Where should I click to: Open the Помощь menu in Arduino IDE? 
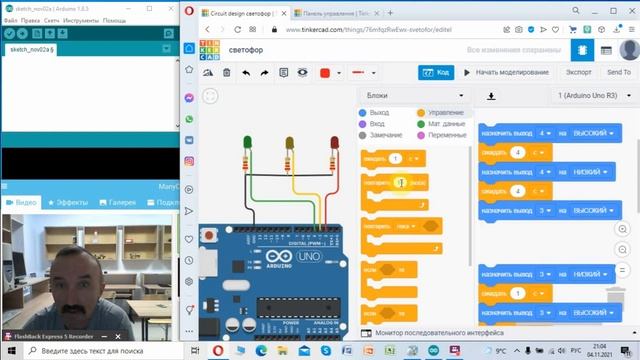(114, 20)
